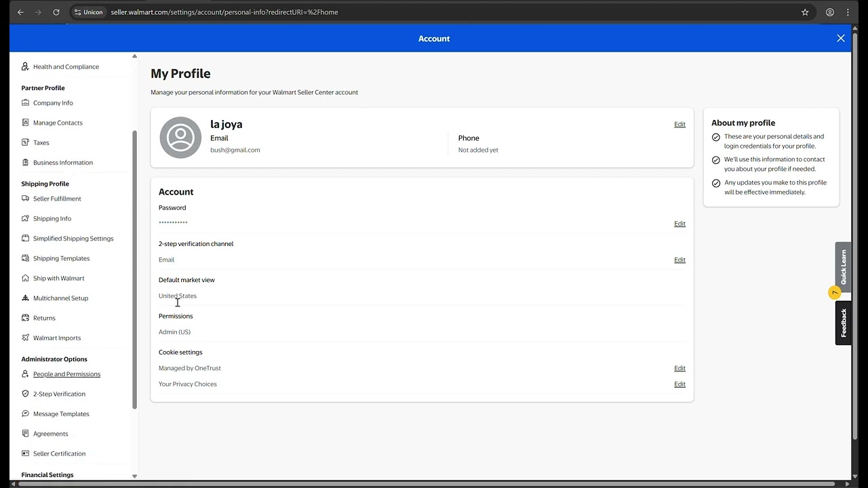Open Simplified Shipping Settings
Viewport: 868px width, 488px height.
pos(73,239)
